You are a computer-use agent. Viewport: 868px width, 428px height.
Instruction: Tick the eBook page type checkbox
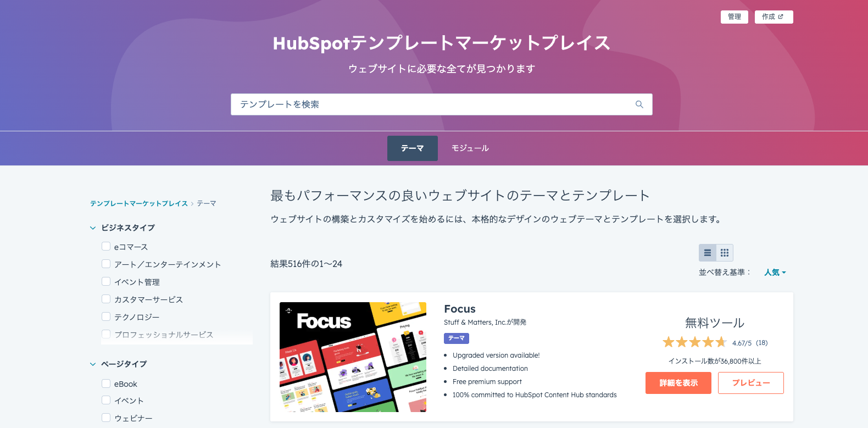pos(106,383)
